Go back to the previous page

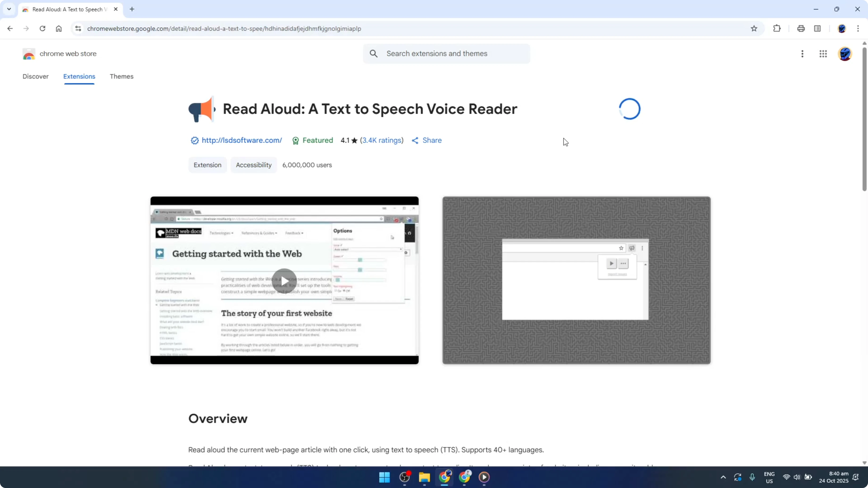pyautogui.click(x=10, y=29)
